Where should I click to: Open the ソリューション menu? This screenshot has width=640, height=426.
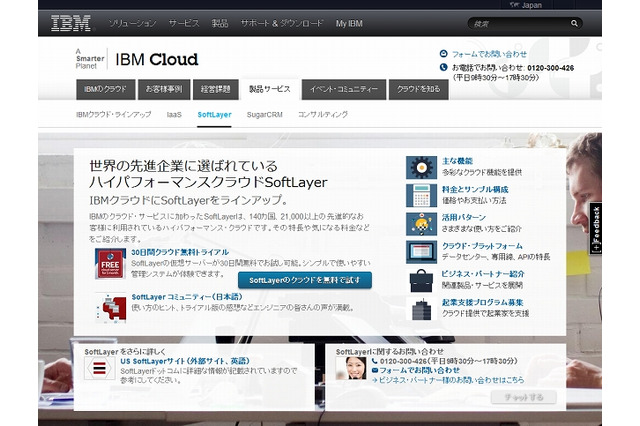click(x=132, y=23)
